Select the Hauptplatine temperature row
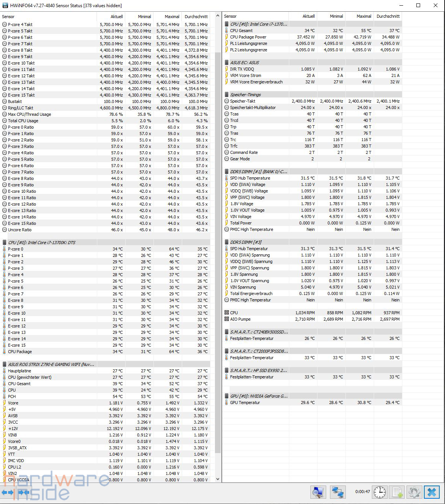Viewport: 445px width, 504px height. click(x=105, y=371)
